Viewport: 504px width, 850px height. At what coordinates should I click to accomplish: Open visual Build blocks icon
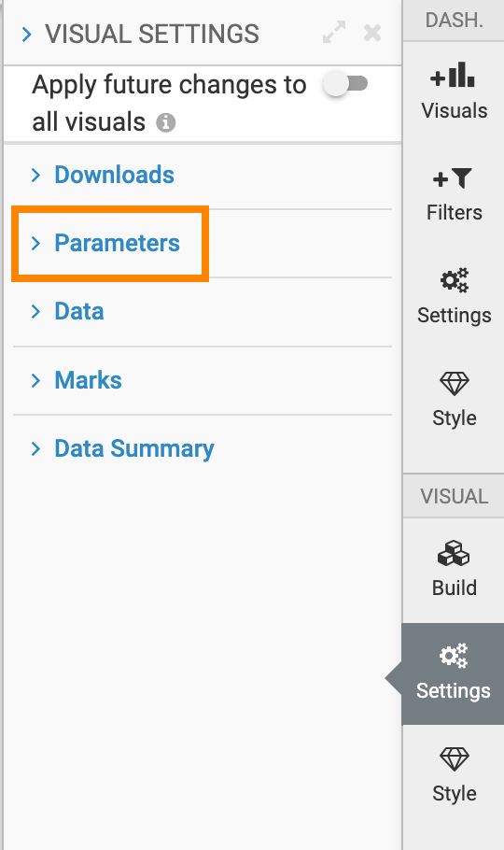point(454,554)
